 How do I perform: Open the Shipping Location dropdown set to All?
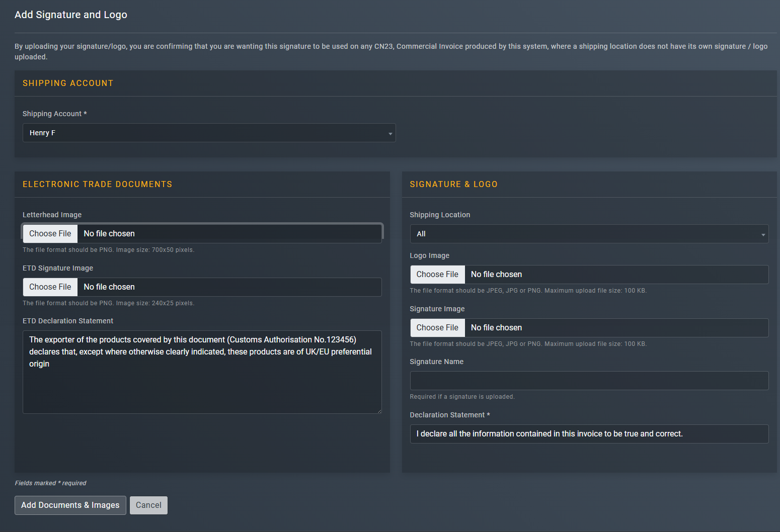[x=589, y=234]
